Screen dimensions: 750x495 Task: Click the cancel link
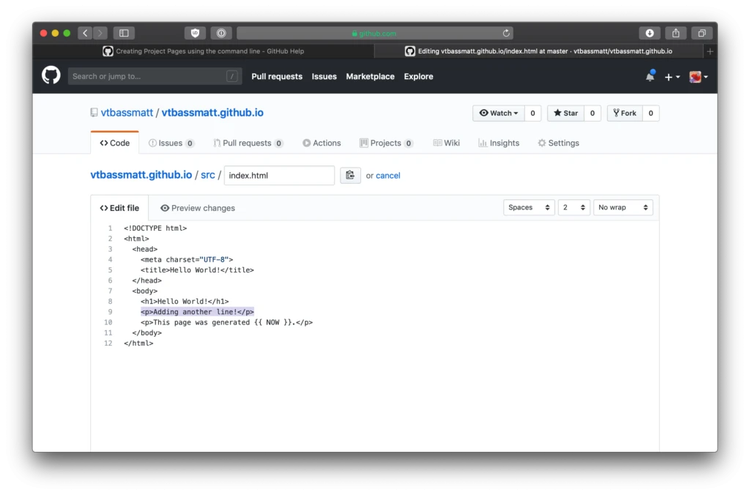pyautogui.click(x=388, y=176)
